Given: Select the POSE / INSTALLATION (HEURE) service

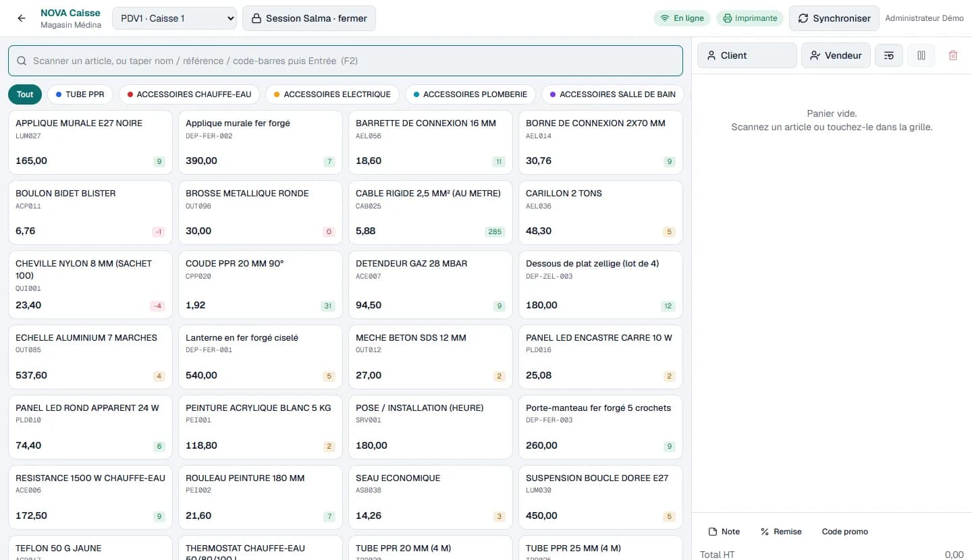Looking at the screenshot, I should 431,427.
